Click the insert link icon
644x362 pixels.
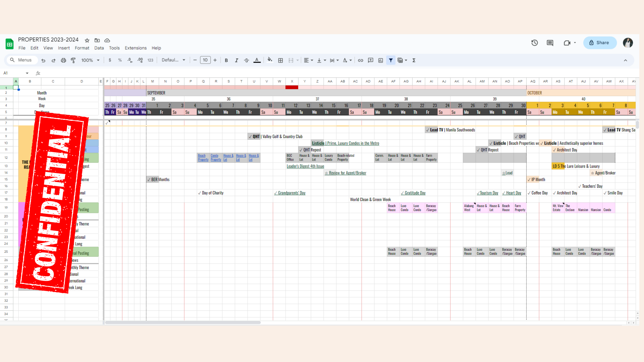coord(361,60)
